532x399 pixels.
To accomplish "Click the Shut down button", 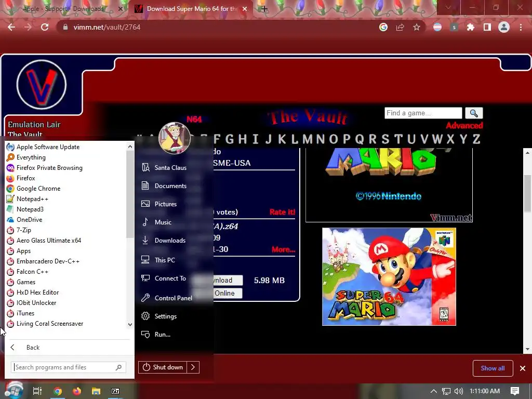I will [163, 367].
